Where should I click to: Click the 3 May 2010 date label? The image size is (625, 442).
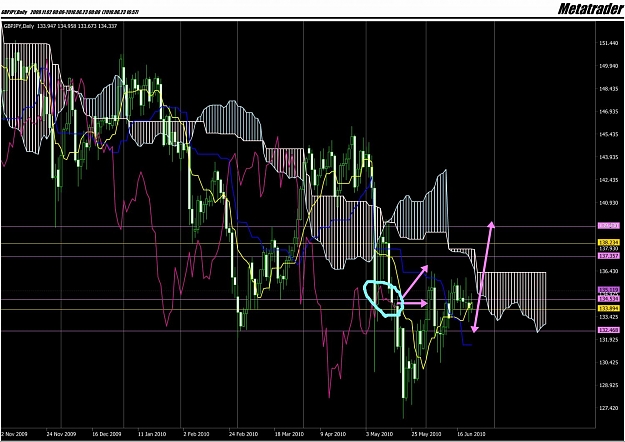click(379, 434)
